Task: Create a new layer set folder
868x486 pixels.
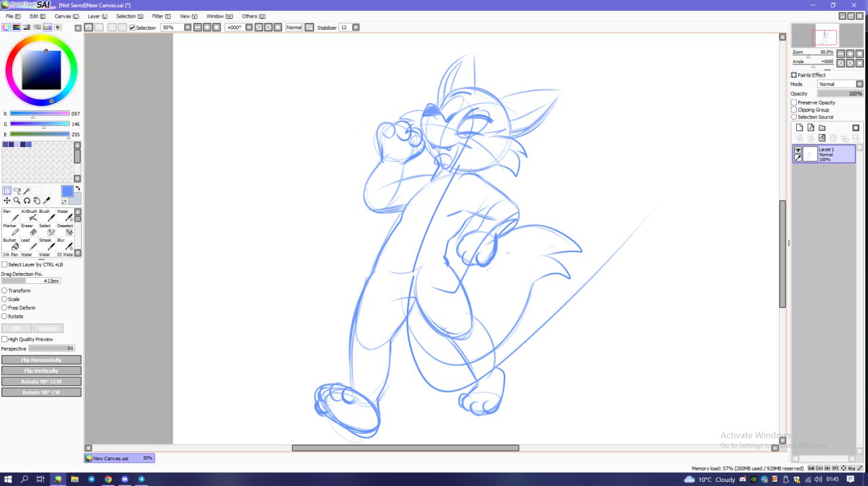Action: (x=822, y=127)
